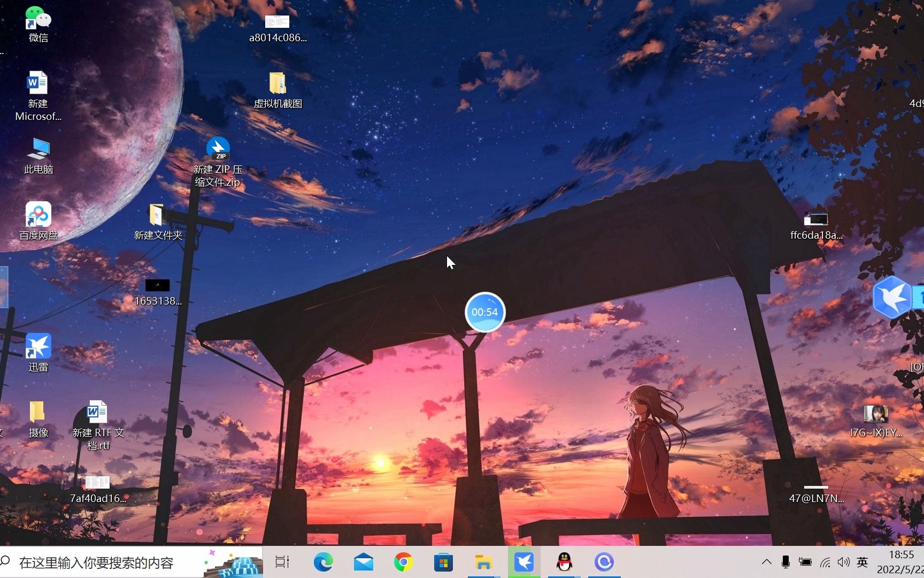Open Microsoft Store from the taskbar
Image resolution: width=924 pixels, height=578 pixels.
443,562
